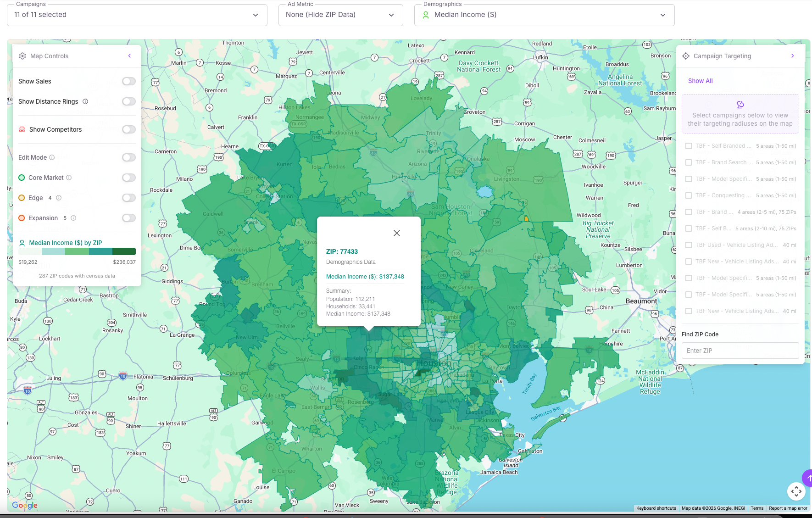This screenshot has width=812, height=518.
Task: Enable the Show Sales toggle
Action: [128, 81]
